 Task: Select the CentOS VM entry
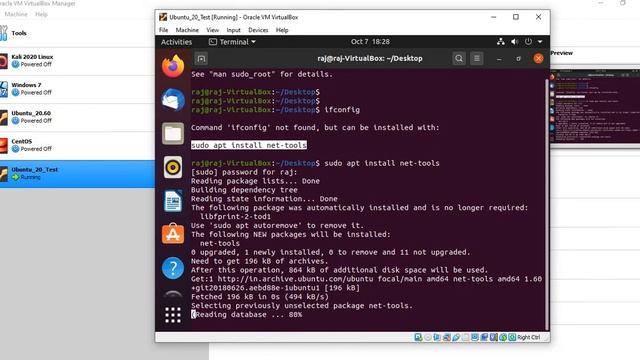tap(78, 145)
